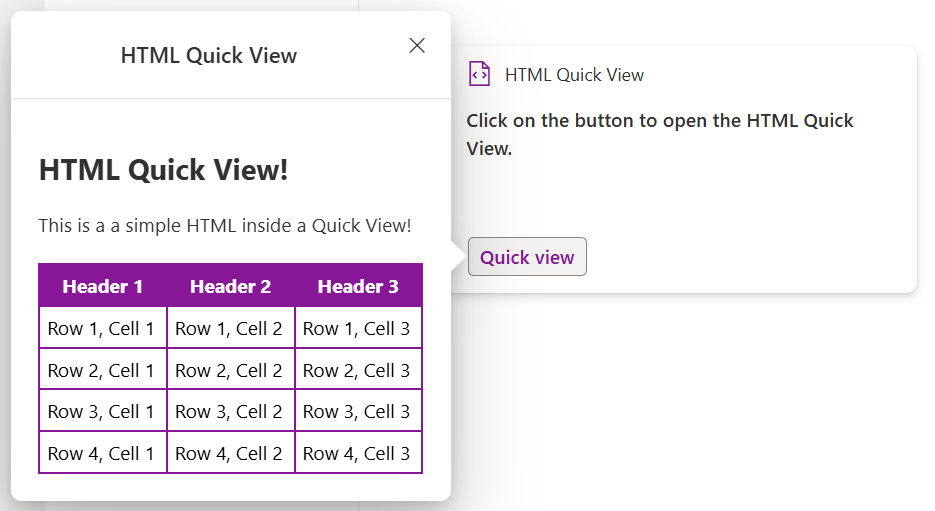Click the popup title 'HTML Quick View'
This screenshot has width=935, height=511.
point(208,55)
